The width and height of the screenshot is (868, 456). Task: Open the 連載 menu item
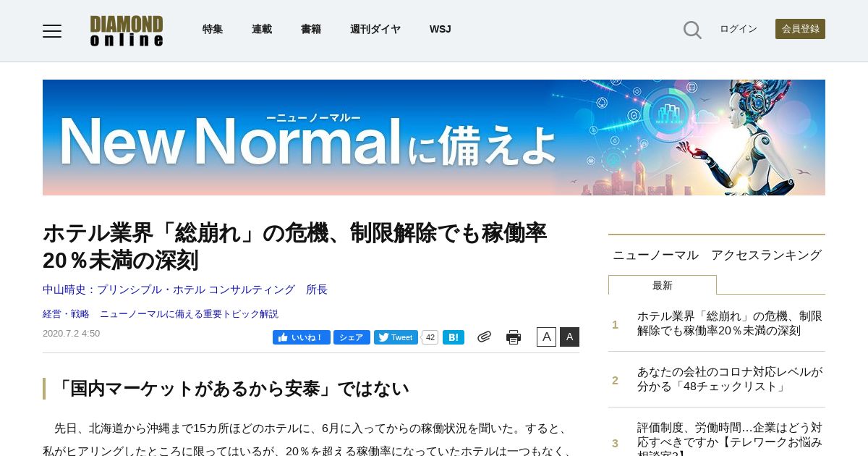pyautogui.click(x=262, y=29)
